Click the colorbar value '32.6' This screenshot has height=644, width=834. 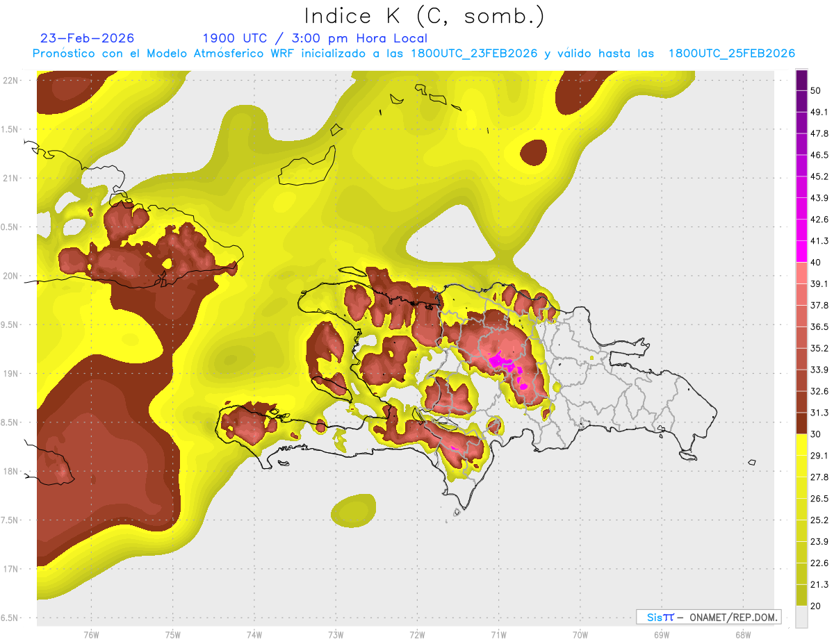[819, 391]
